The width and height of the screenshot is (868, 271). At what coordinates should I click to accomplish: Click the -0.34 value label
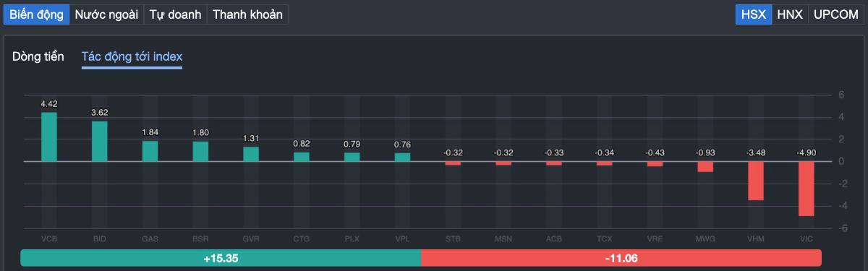pos(605,152)
